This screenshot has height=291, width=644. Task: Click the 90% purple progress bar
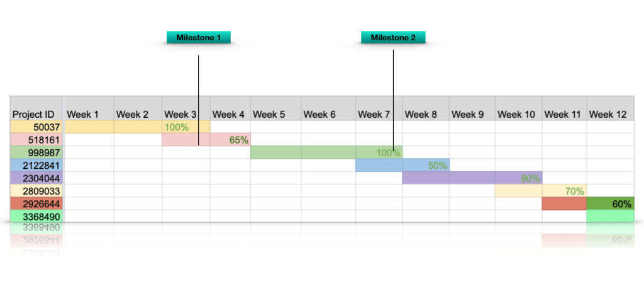(472, 178)
